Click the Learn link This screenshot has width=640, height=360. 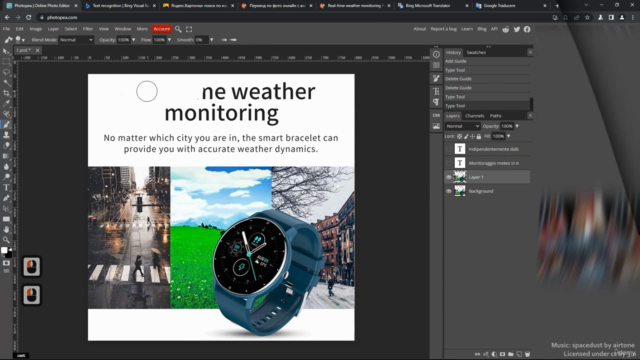(x=467, y=29)
